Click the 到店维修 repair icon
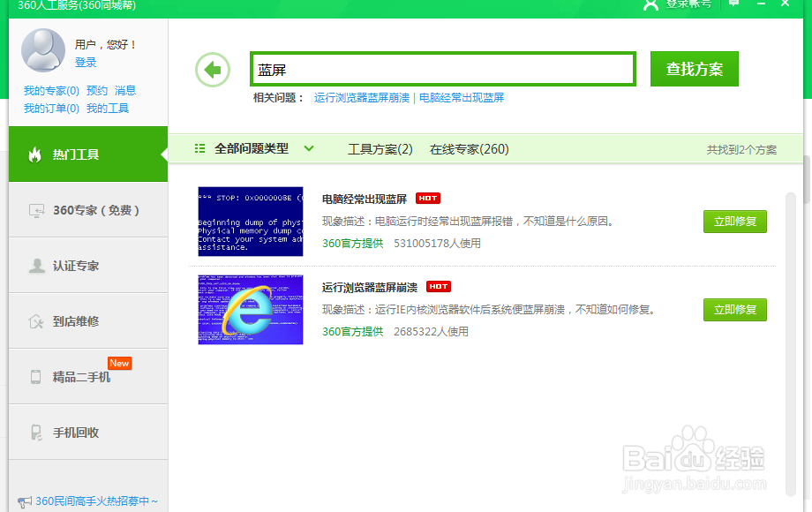 35,321
